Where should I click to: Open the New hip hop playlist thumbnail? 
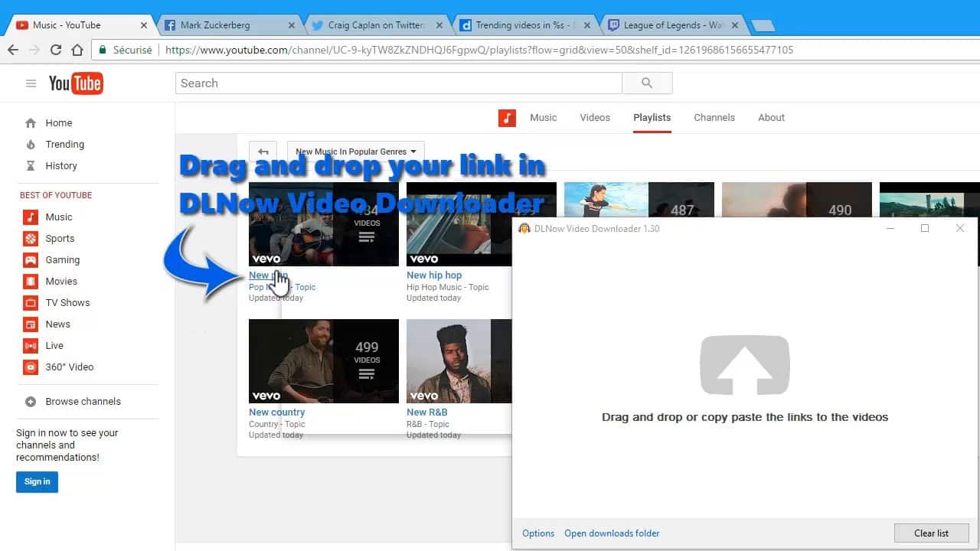(x=481, y=223)
